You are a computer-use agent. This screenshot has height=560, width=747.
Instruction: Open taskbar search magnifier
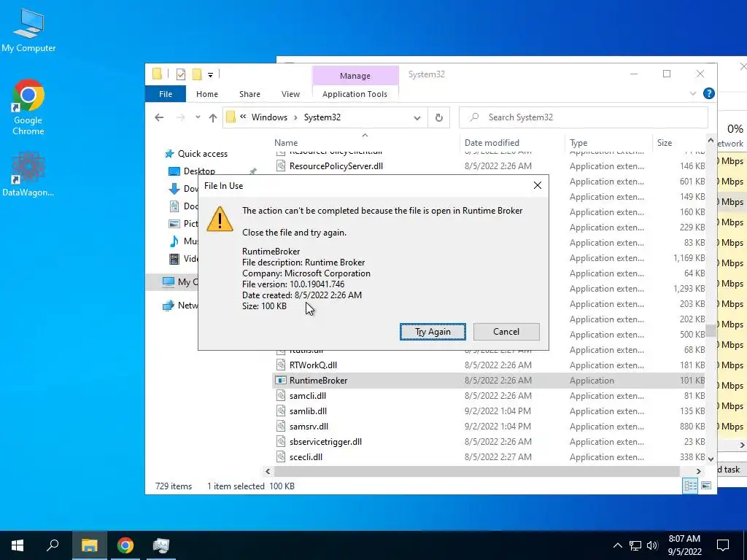coord(53,545)
